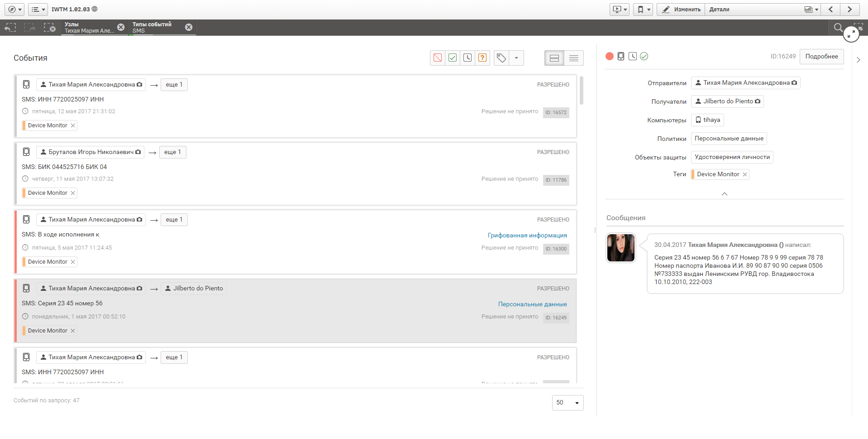Step back in selections
Image resolution: width=868 pixels, height=439 pixels.
point(10,28)
